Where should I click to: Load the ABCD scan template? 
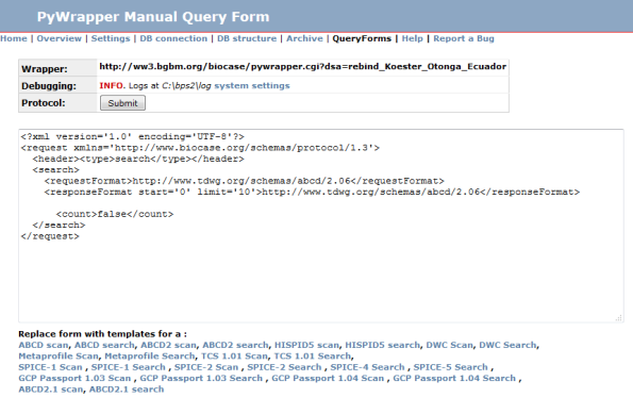click(x=43, y=345)
